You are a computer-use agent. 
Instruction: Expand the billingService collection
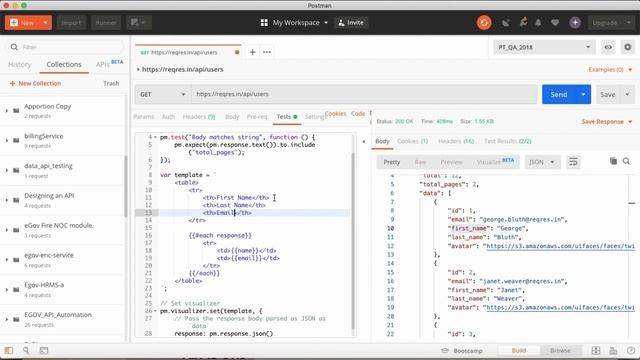coord(6,140)
